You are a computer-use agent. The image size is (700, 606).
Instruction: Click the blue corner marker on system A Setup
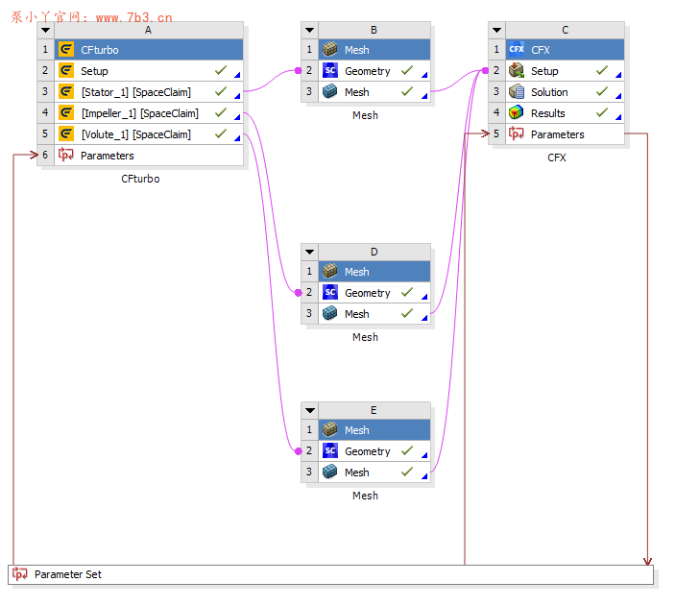(x=237, y=75)
